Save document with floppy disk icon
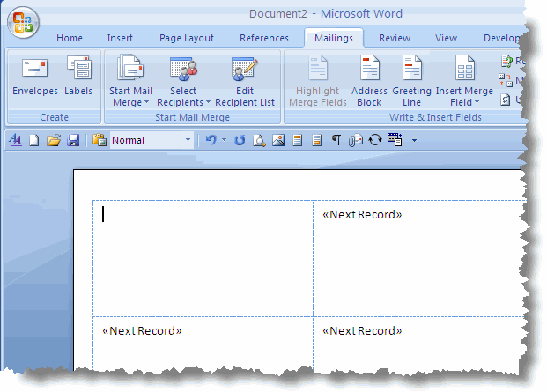Viewport: 547px width, 392px height. pyautogui.click(x=73, y=140)
